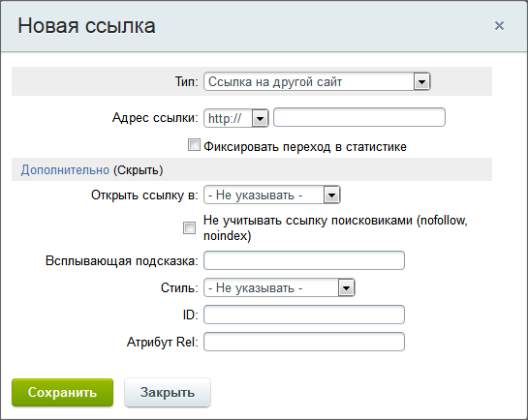Collapse the Дополнительно section link
This screenshot has height=420, width=528.
pos(65,169)
